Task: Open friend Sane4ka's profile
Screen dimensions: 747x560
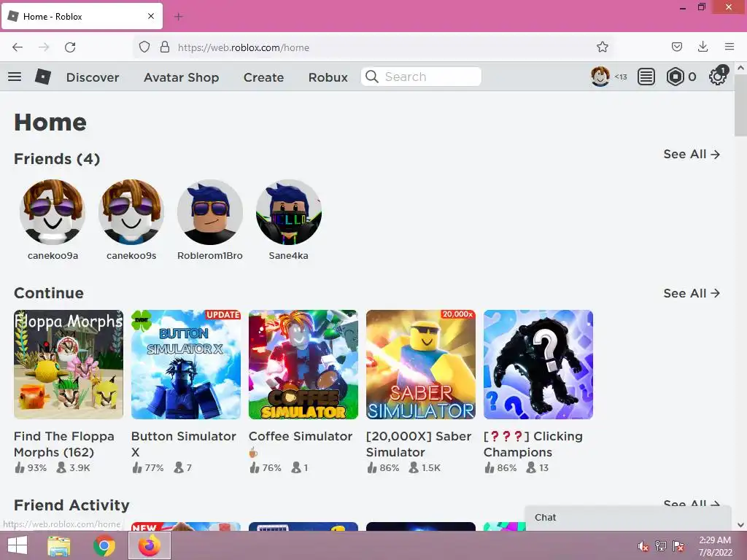Action: (x=289, y=212)
